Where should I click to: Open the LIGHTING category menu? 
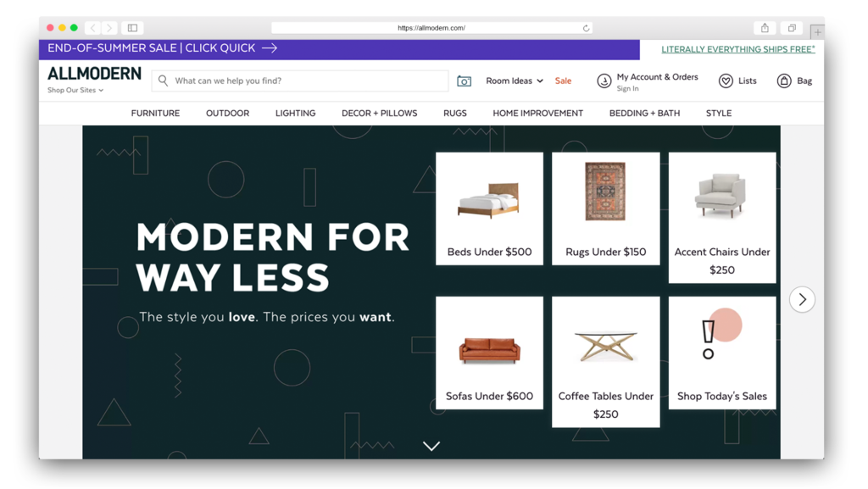[296, 113]
